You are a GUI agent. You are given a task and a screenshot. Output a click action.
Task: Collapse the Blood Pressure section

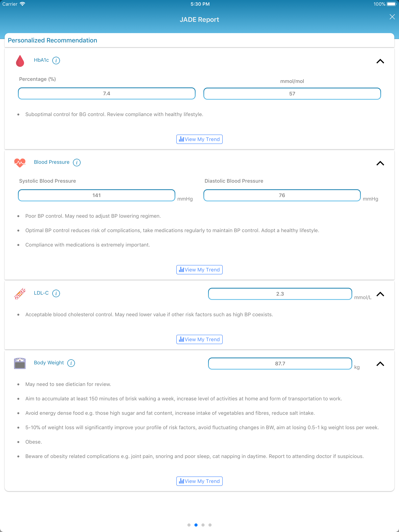[380, 163]
